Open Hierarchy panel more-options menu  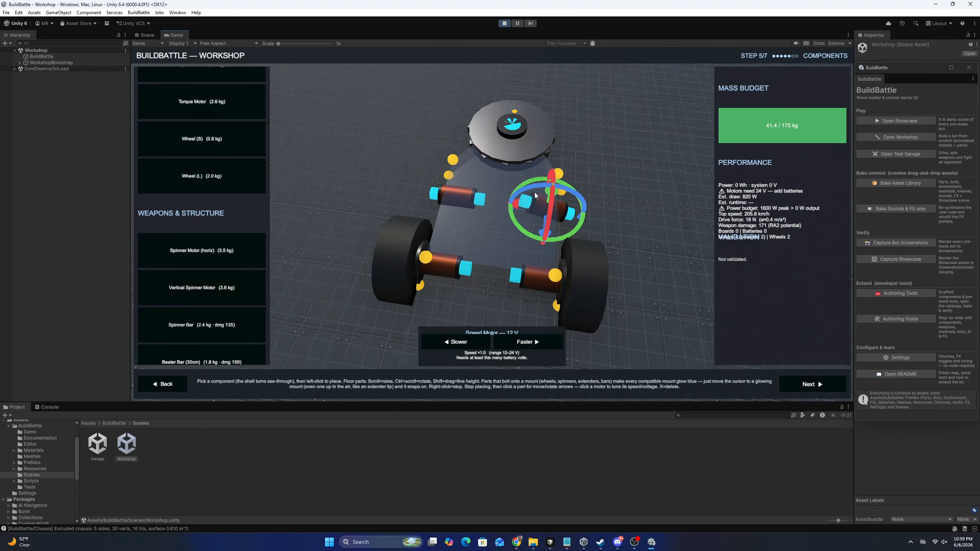(125, 35)
